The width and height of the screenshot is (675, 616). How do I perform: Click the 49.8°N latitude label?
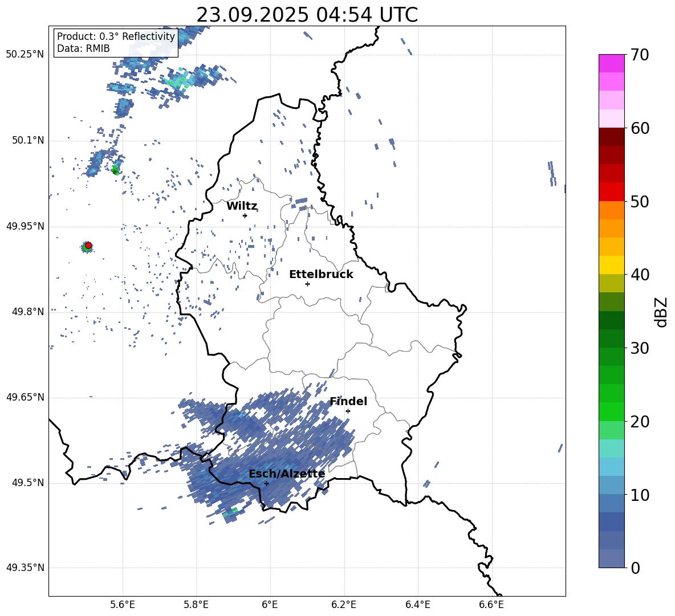(27, 312)
